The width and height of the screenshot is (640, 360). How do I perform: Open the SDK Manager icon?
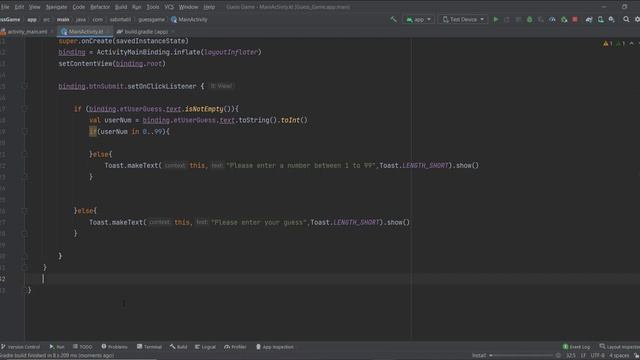pos(611,19)
